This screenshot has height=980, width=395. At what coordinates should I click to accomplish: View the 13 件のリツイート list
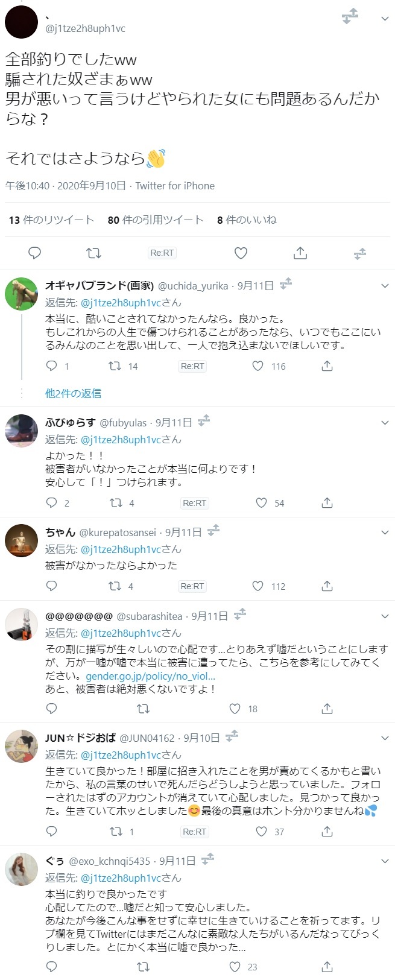(x=51, y=220)
